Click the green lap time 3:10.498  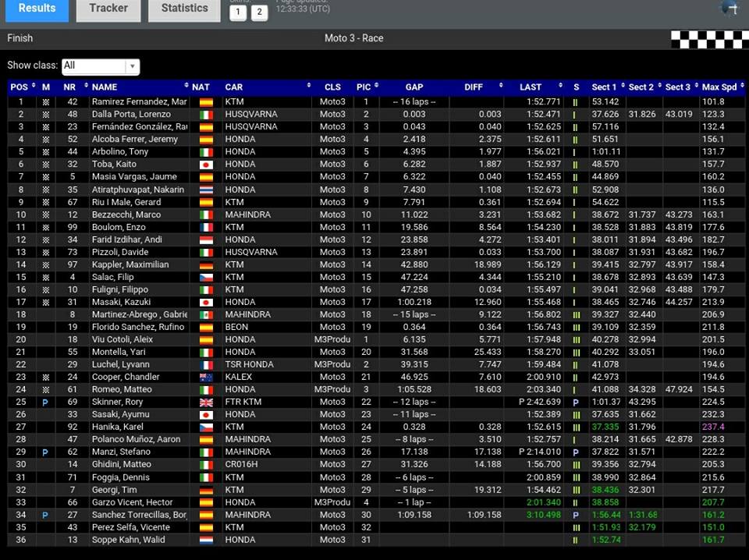tap(544, 514)
